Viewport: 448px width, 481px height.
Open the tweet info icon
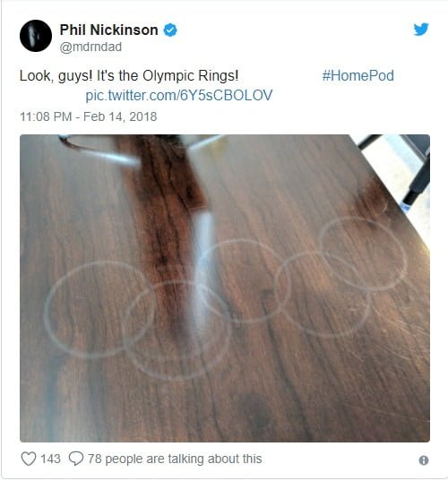coord(424,460)
